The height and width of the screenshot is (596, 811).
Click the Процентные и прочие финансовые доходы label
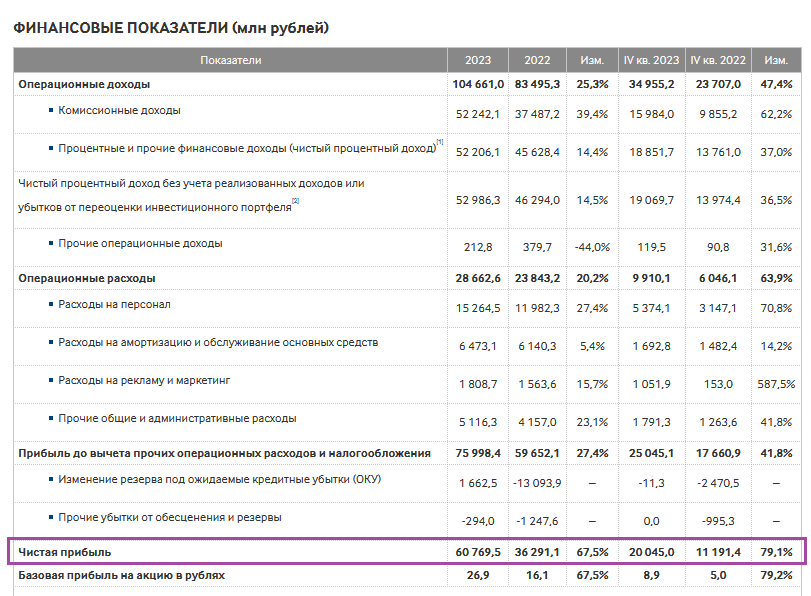point(247,148)
